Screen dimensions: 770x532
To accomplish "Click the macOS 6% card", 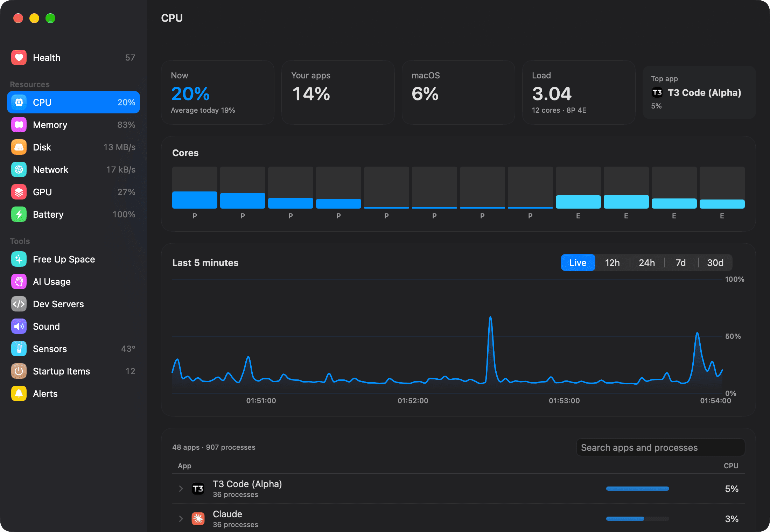I will tap(458, 92).
